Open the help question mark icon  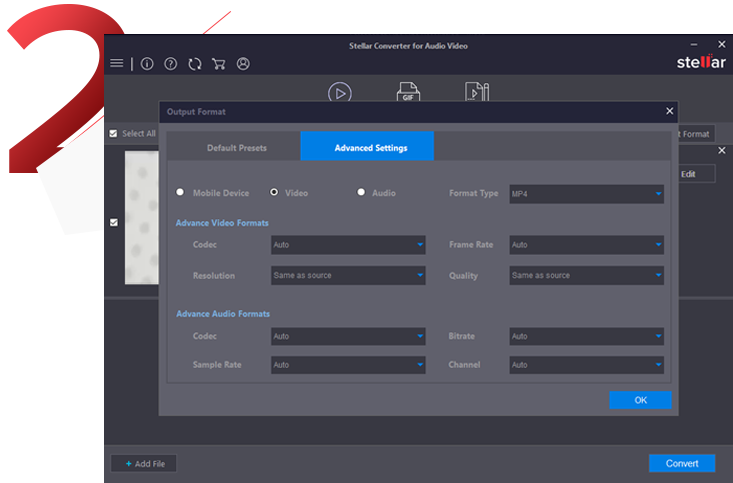point(171,64)
